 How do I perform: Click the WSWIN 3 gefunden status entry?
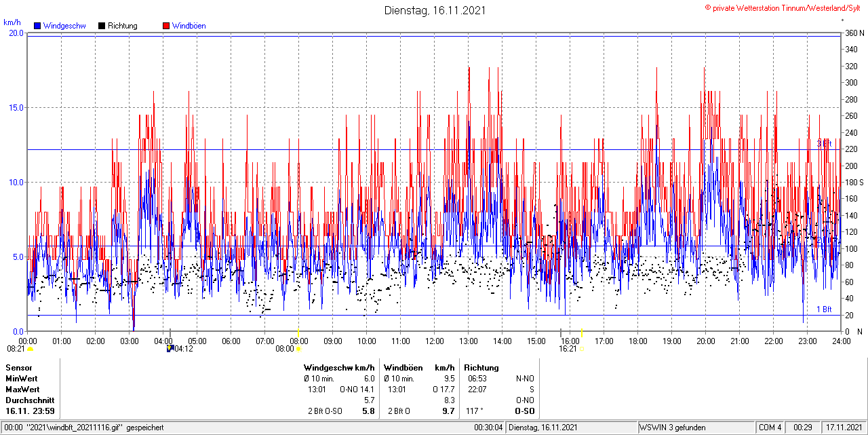coord(673,428)
